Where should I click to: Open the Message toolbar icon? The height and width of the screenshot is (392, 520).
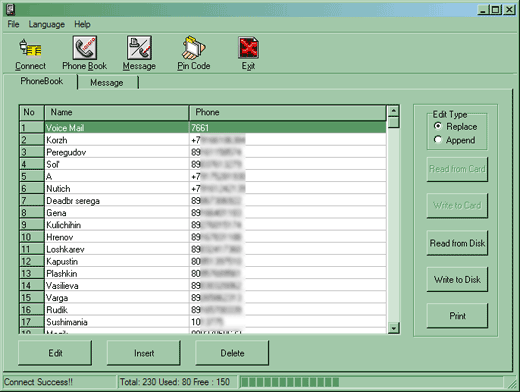pos(139,48)
